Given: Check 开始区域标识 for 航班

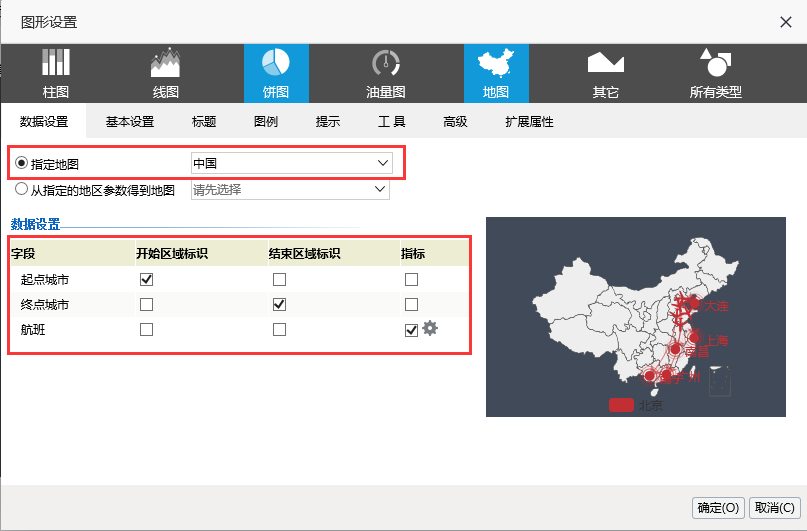Looking at the screenshot, I should (x=147, y=329).
